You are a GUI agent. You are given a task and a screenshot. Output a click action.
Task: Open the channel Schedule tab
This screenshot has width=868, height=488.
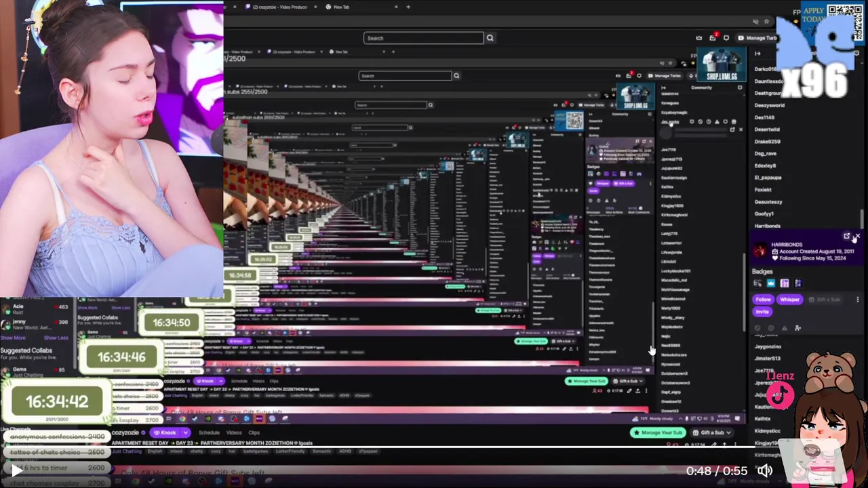(209, 432)
